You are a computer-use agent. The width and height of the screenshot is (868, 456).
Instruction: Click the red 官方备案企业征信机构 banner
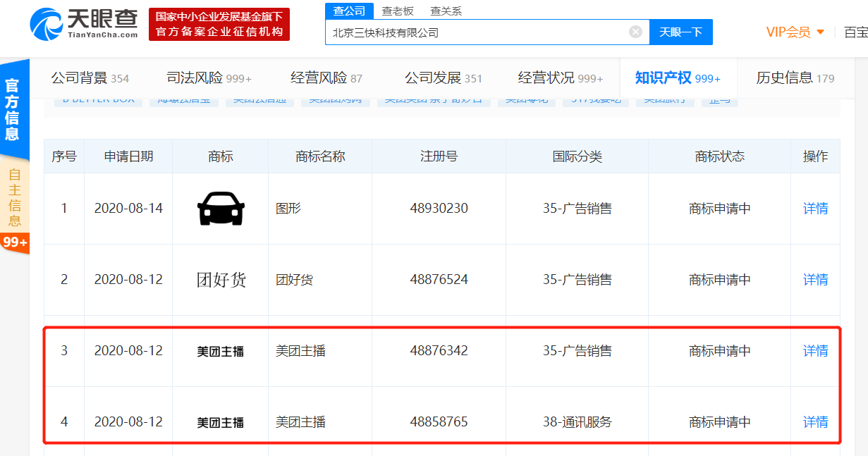pos(219,25)
